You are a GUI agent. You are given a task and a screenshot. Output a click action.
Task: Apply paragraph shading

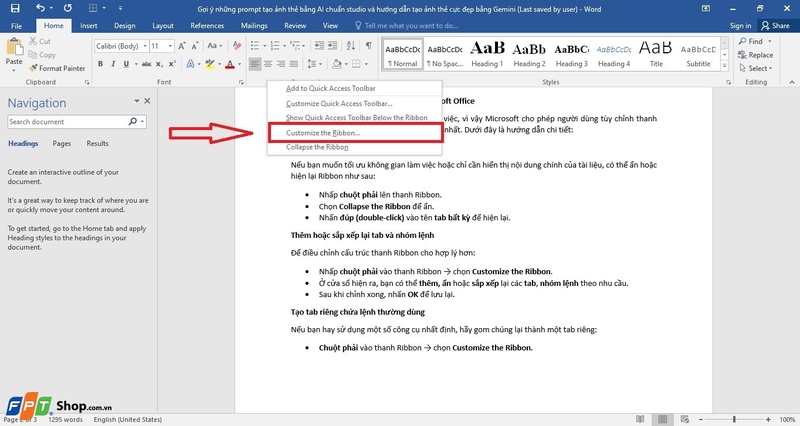[x=336, y=64]
